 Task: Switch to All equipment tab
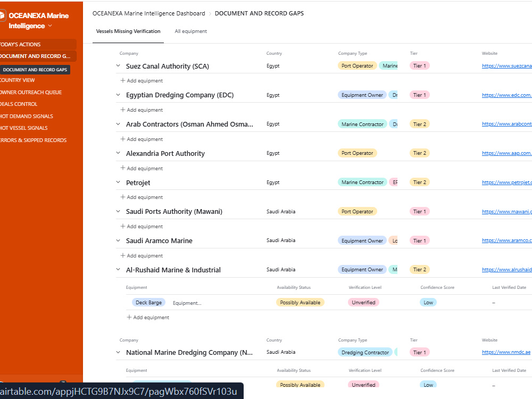tap(190, 31)
